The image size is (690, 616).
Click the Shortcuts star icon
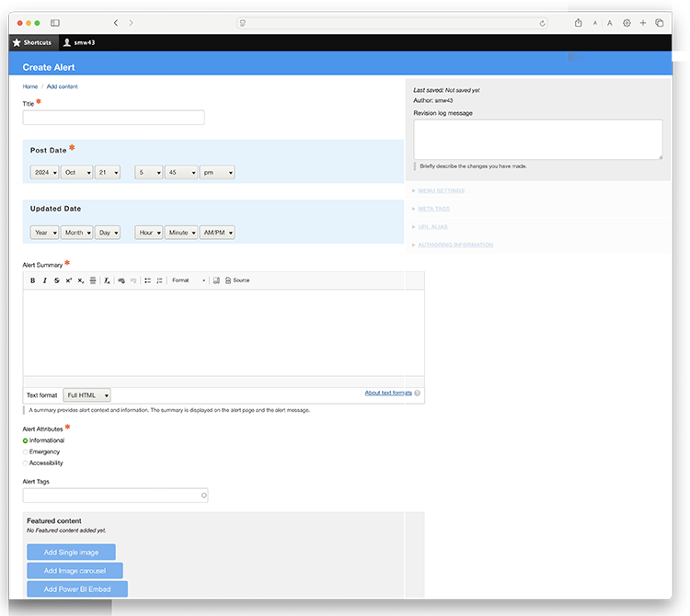(x=17, y=42)
